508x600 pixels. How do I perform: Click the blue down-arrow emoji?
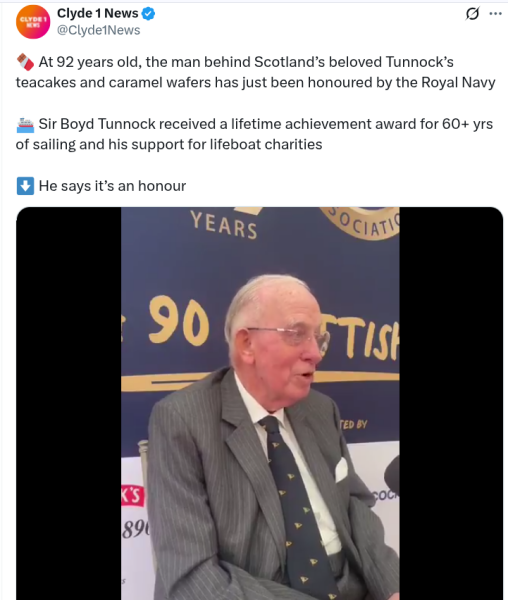[x=25, y=186]
